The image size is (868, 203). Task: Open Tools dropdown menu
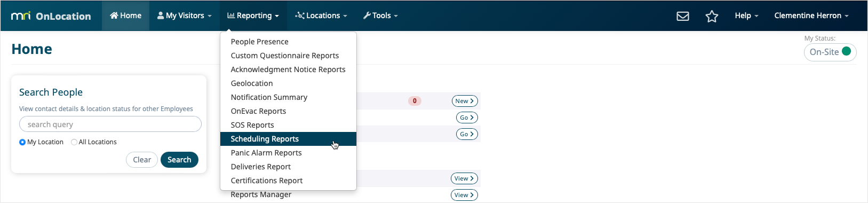click(380, 15)
